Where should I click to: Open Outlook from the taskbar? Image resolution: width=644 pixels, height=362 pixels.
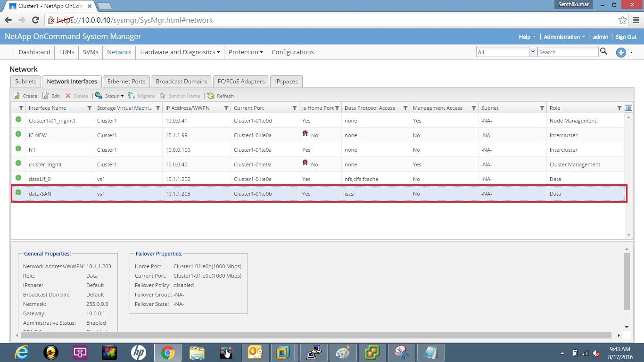tap(255, 352)
